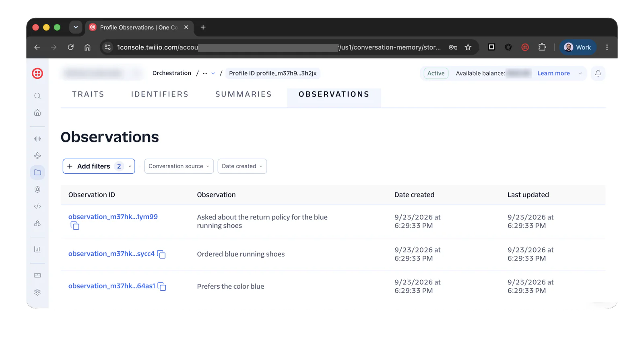Open the code brackets developer icon
This screenshot has height=343, width=644.
pos(37,206)
